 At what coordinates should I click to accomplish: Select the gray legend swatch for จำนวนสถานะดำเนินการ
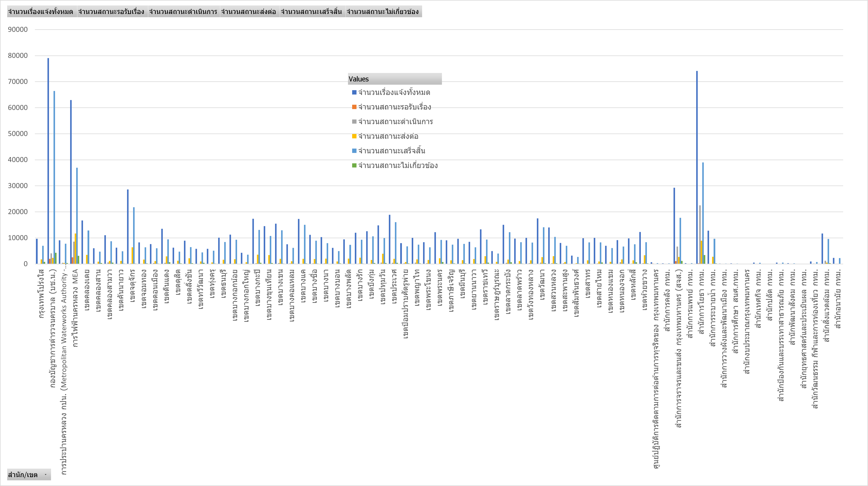(354, 122)
